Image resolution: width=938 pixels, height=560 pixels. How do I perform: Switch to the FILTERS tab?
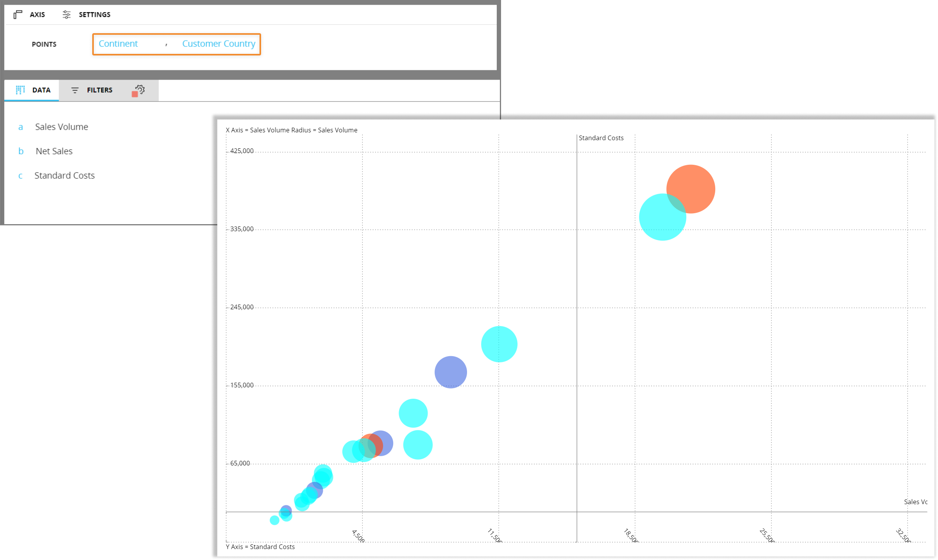click(99, 90)
